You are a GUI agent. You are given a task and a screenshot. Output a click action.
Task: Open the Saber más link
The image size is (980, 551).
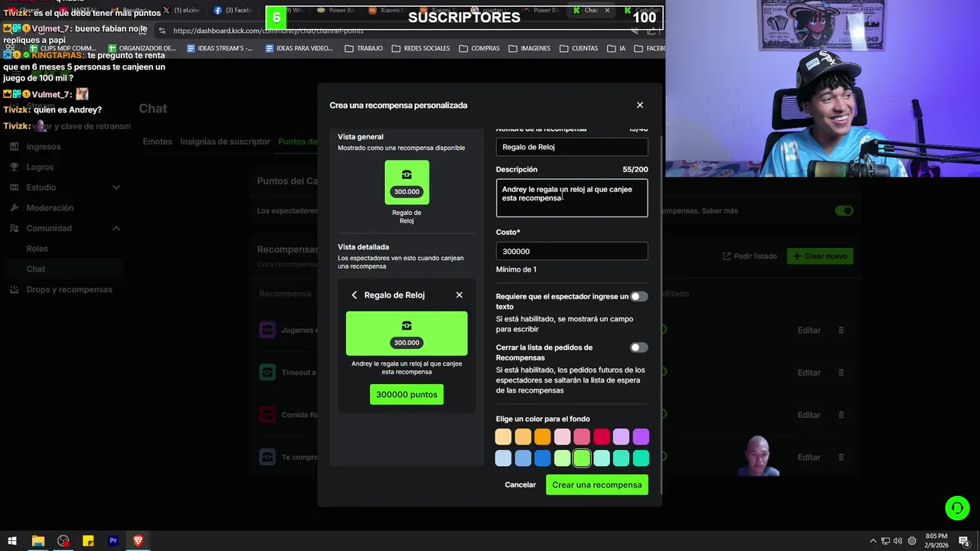coord(720,210)
